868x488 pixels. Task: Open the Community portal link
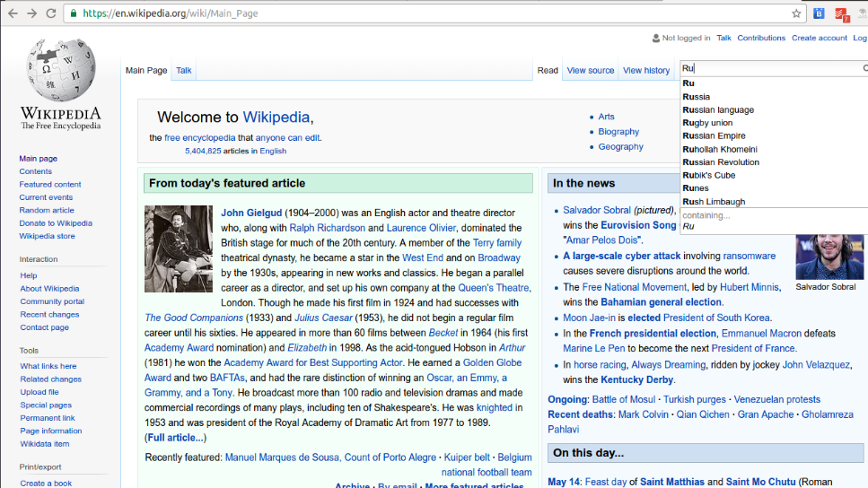point(52,301)
